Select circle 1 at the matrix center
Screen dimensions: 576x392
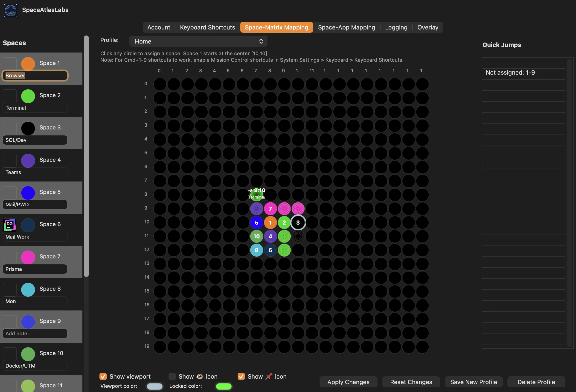[x=271, y=222]
